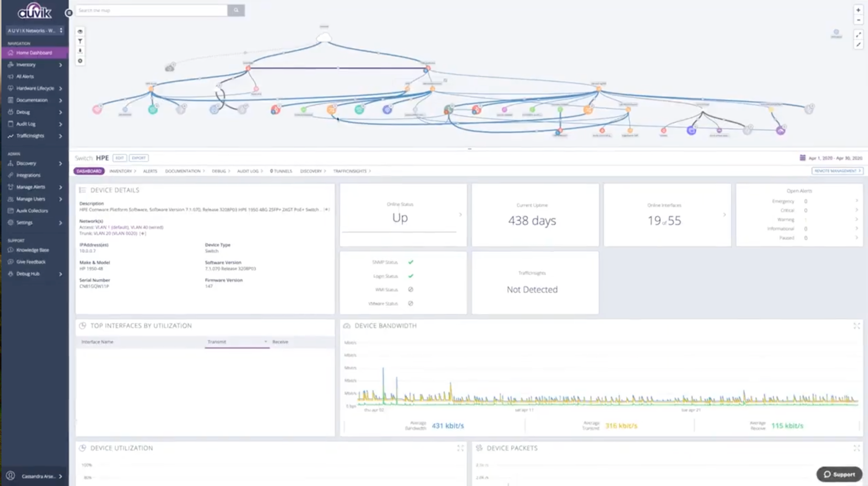
Task: Open the AUVIK Networks site selector
Action: pyautogui.click(x=34, y=30)
